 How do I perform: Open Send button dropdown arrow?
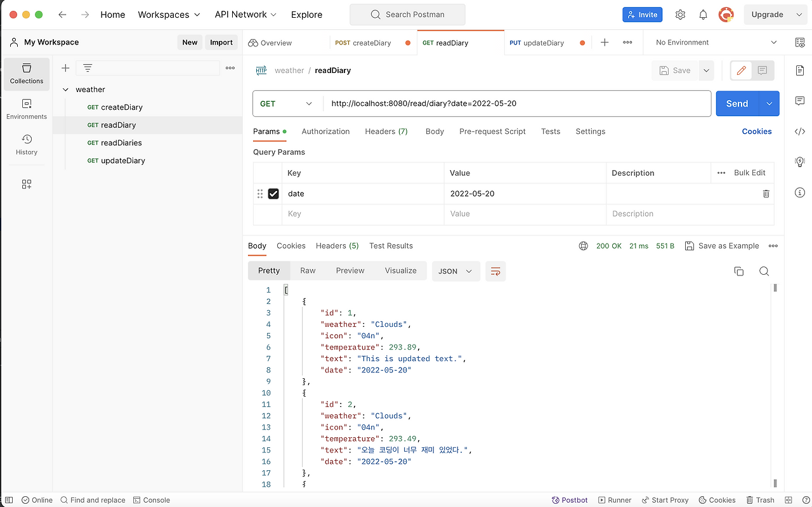click(x=769, y=103)
